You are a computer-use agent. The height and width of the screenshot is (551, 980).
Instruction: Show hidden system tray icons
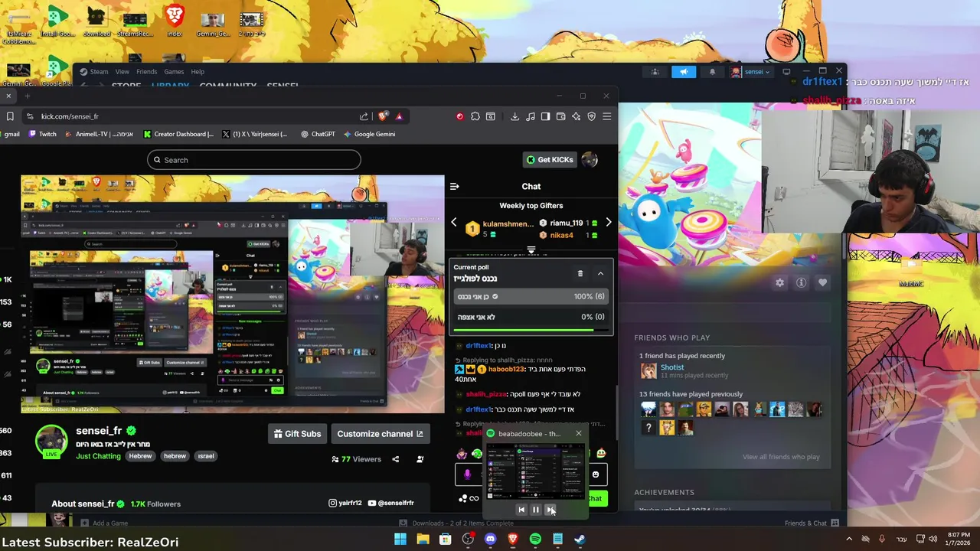point(849,539)
